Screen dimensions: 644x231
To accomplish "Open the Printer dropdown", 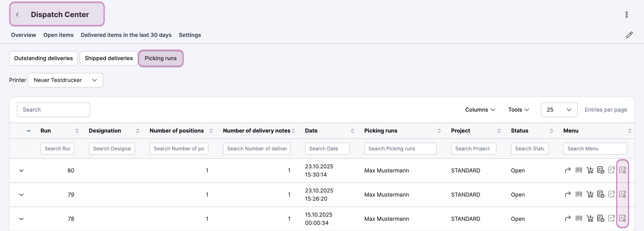I will (x=65, y=80).
